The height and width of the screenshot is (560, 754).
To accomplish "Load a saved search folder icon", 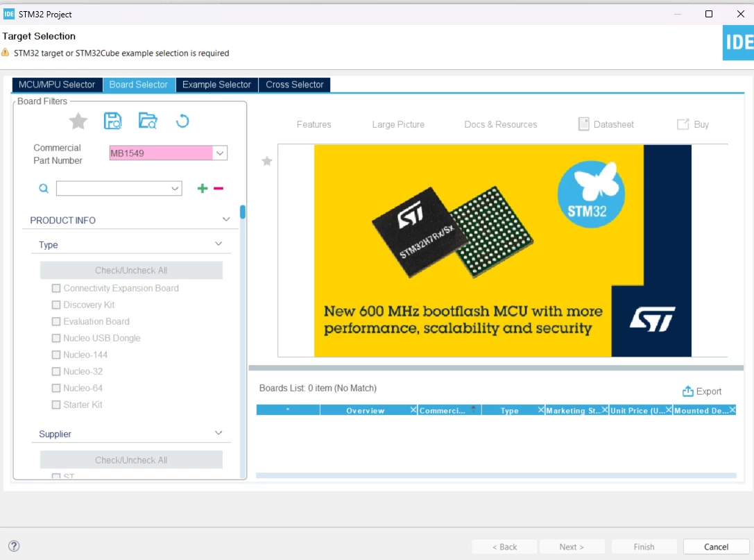I will coord(148,121).
